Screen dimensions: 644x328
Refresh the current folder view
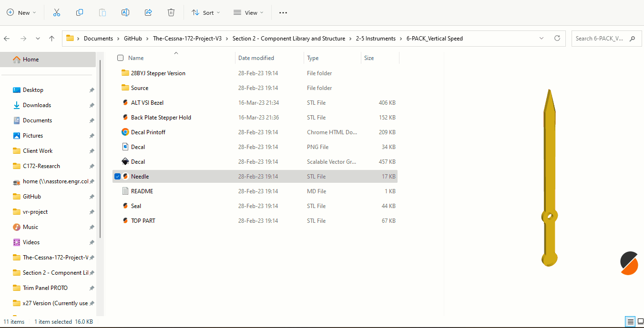(557, 39)
